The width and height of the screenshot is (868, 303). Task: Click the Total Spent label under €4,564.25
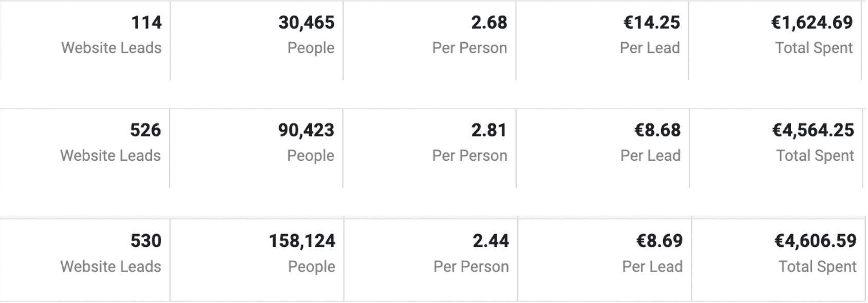[x=815, y=156]
